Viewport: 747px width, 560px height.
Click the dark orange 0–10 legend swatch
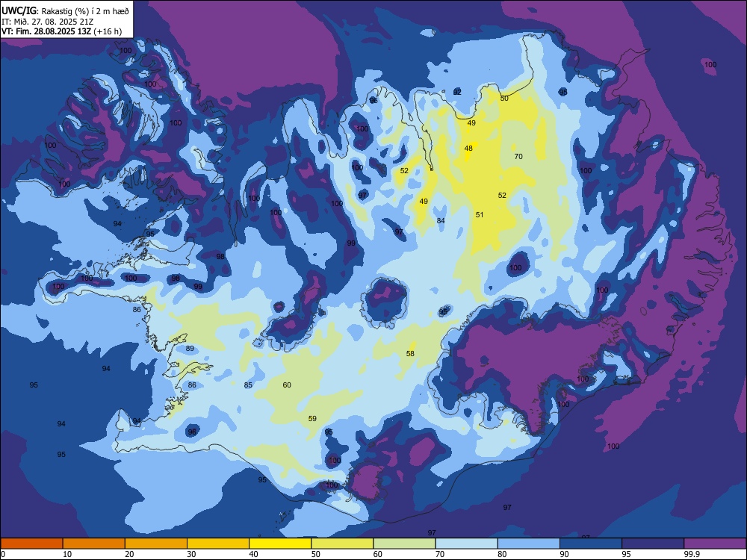[31, 544]
